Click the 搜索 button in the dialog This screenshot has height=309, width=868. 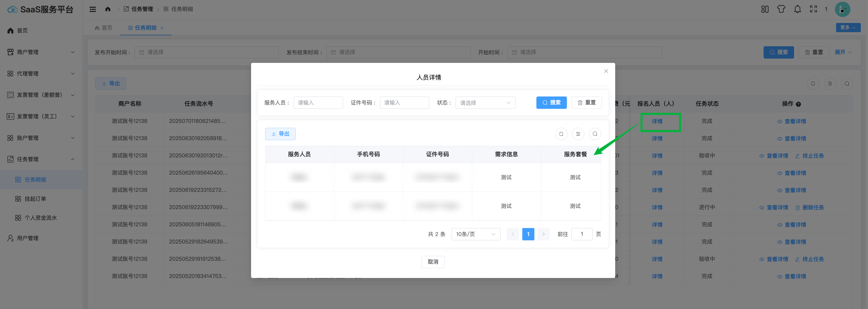(551, 103)
